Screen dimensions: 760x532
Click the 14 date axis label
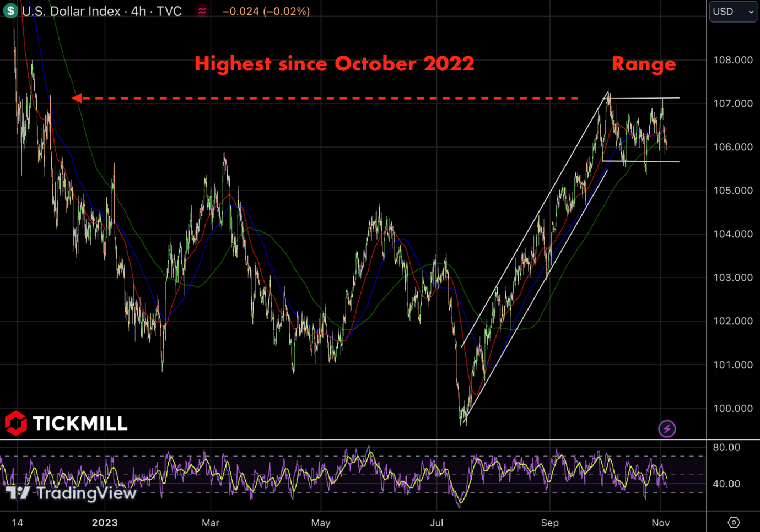pyautogui.click(x=18, y=523)
